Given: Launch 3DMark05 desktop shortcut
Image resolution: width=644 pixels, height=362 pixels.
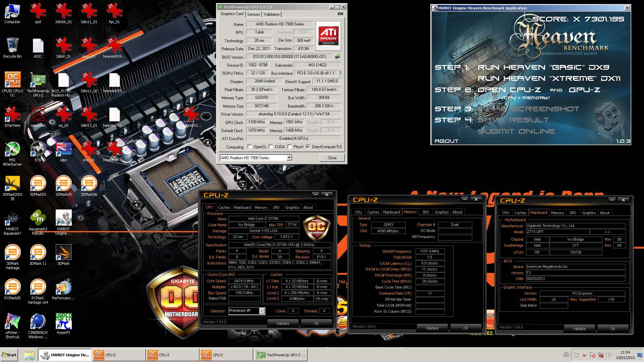Looking at the screenshot, I should (x=63, y=186).
